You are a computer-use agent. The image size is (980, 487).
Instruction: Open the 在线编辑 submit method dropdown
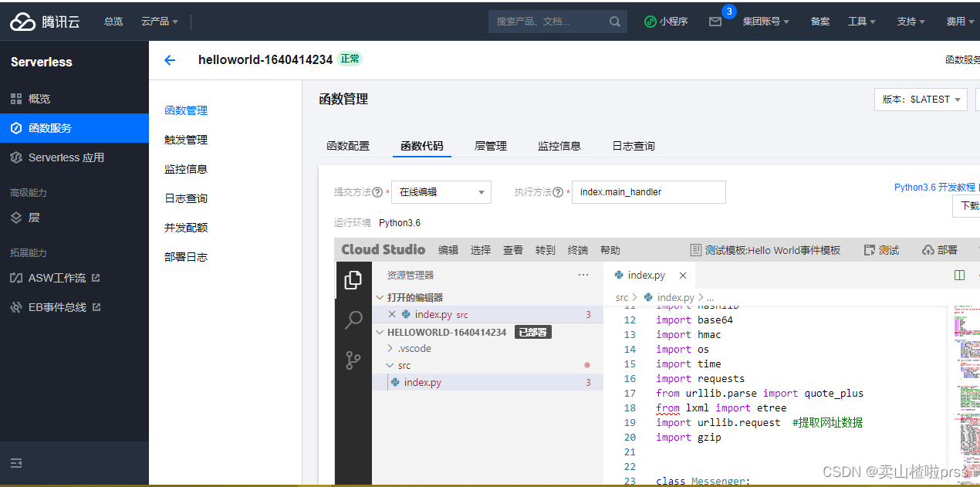click(441, 192)
